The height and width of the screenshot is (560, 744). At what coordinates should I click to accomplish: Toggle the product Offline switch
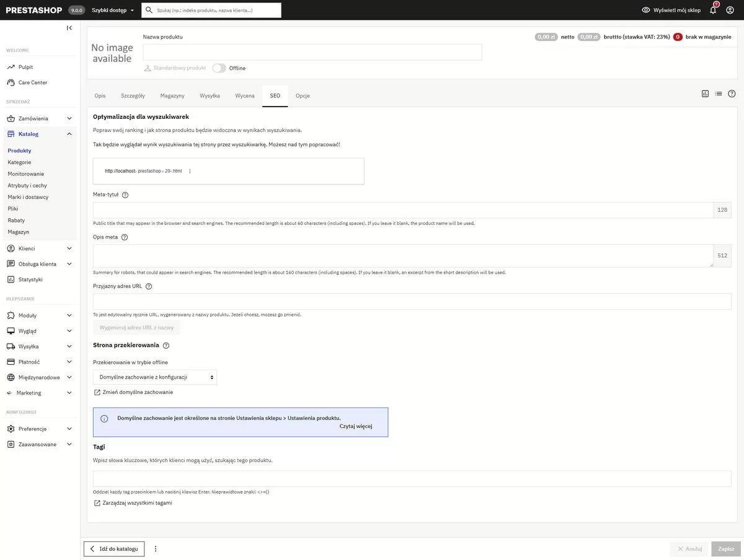tap(219, 68)
